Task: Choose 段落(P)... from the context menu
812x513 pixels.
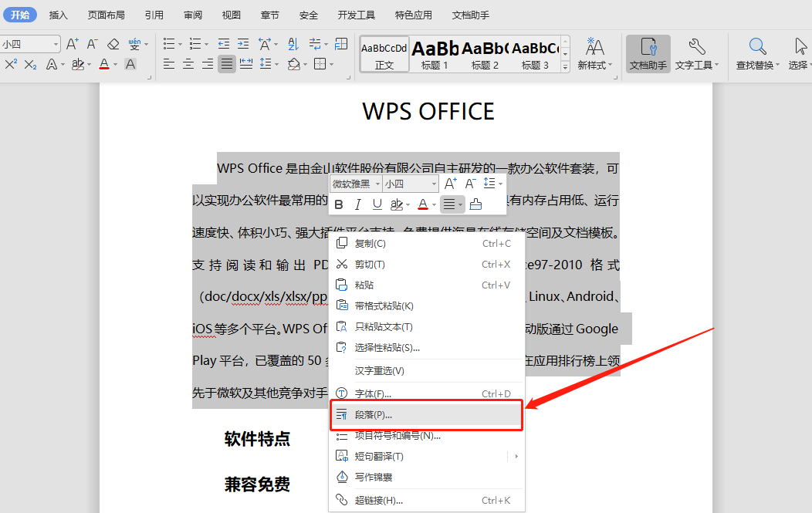Action: 426,415
